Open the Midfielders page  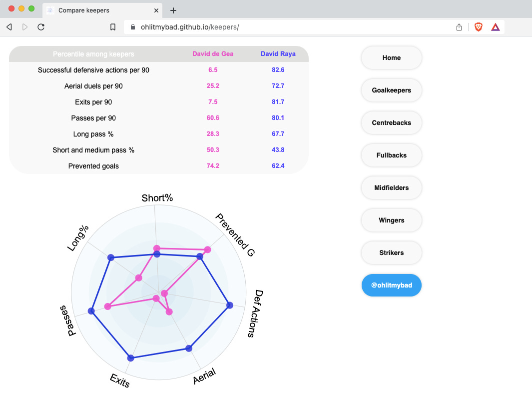(x=391, y=187)
